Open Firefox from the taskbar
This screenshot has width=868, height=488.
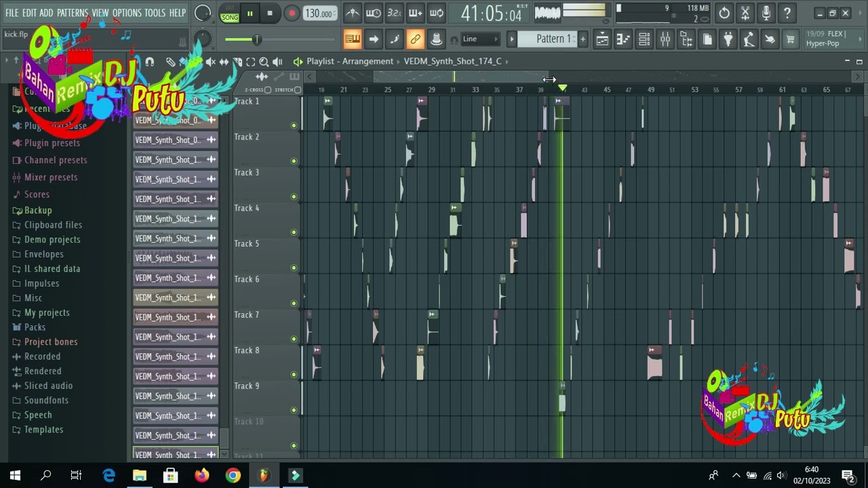coord(201,476)
